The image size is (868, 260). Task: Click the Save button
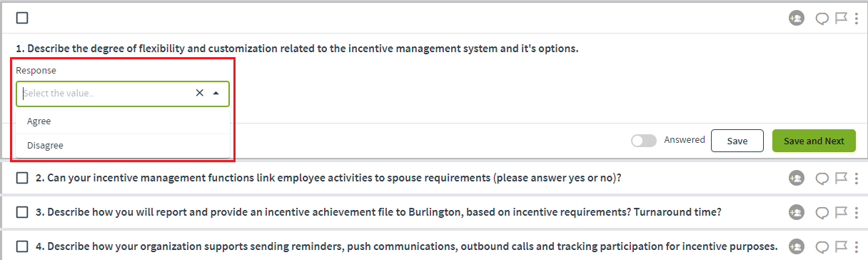click(737, 141)
